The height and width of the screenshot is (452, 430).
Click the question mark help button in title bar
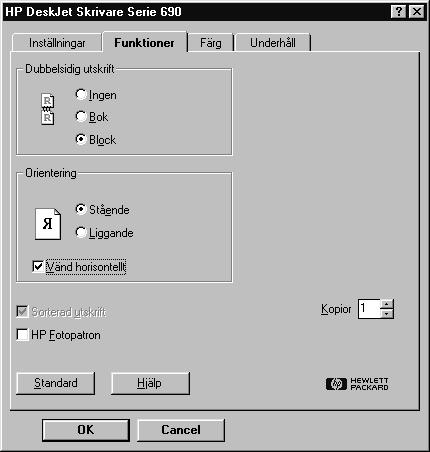tap(398, 12)
